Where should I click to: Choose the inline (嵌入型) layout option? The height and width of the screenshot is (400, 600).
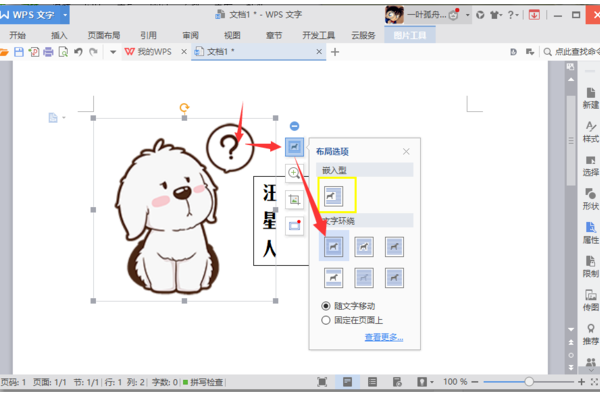point(333,196)
